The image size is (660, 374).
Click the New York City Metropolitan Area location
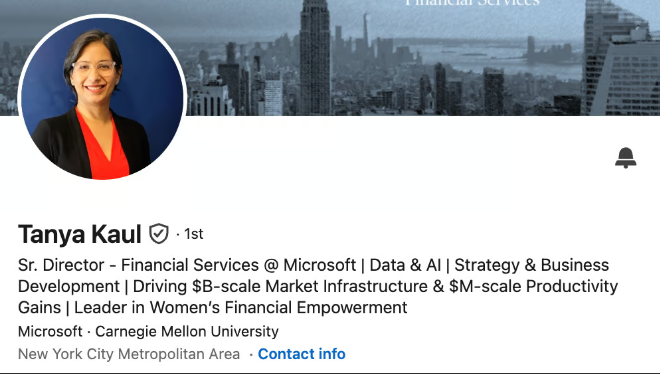(x=129, y=354)
